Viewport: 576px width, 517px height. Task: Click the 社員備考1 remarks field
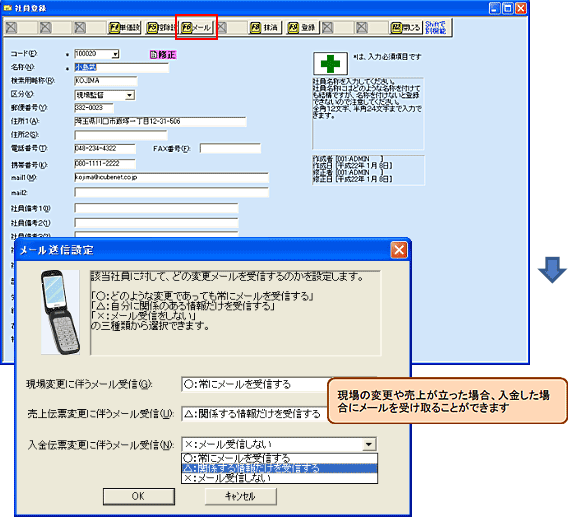(156, 208)
